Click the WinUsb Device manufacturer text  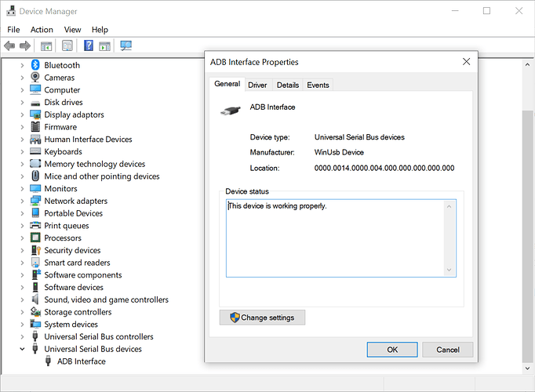(x=339, y=152)
